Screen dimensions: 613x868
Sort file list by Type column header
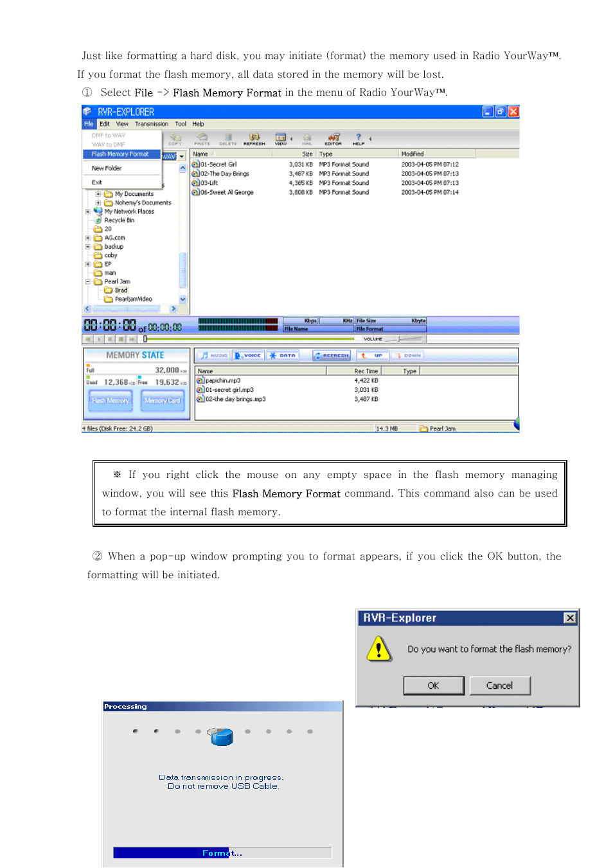pos(357,154)
